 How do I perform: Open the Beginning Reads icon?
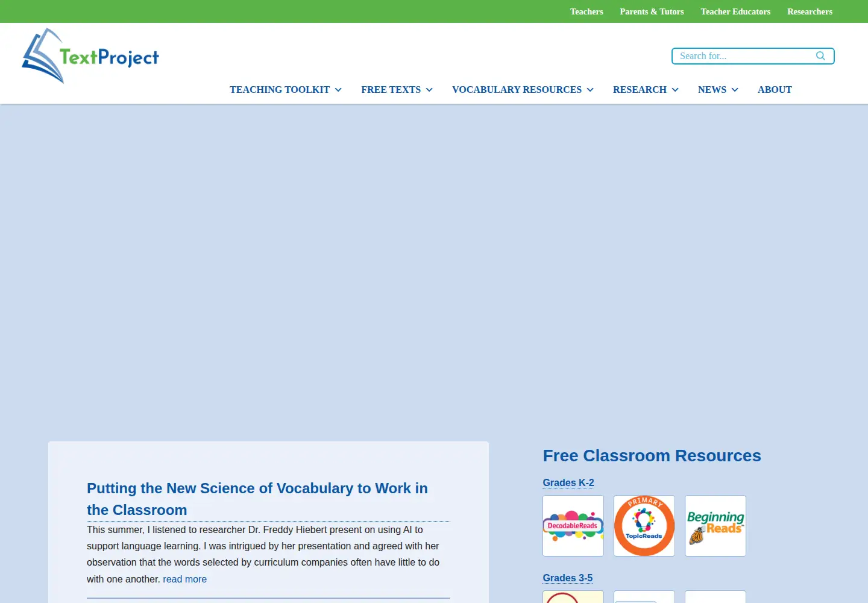715,526
